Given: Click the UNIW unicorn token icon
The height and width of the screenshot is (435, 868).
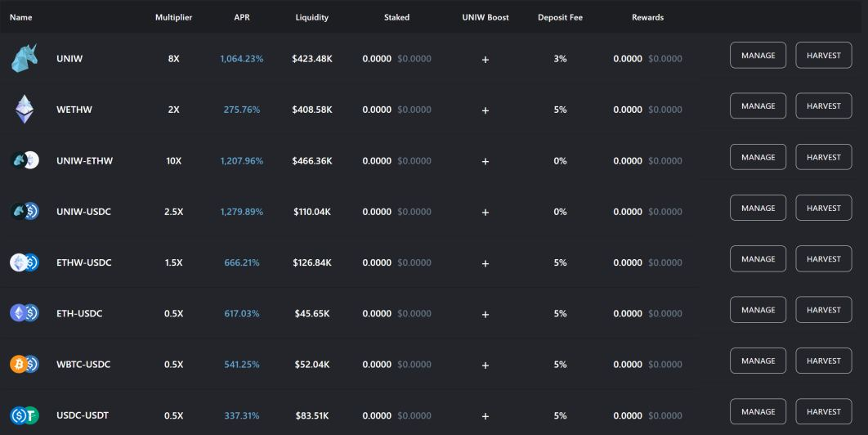Looking at the screenshot, I should pyautogui.click(x=25, y=58).
